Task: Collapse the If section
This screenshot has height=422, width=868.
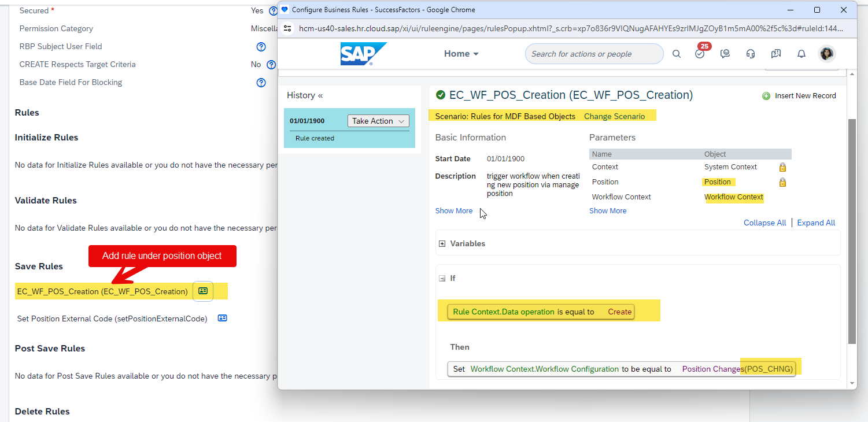Action: 442,278
